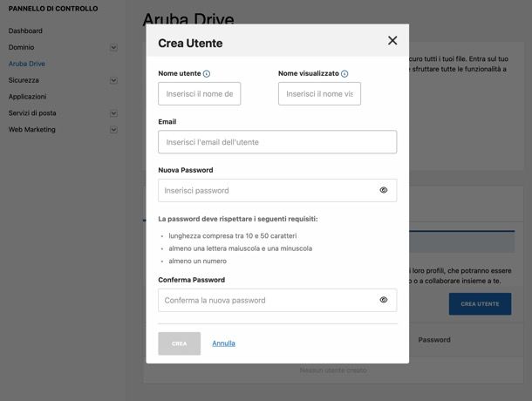Click the CREA UTENTE button in background page
The width and height of the screenshot is (532, 401).
coord(480,304)
